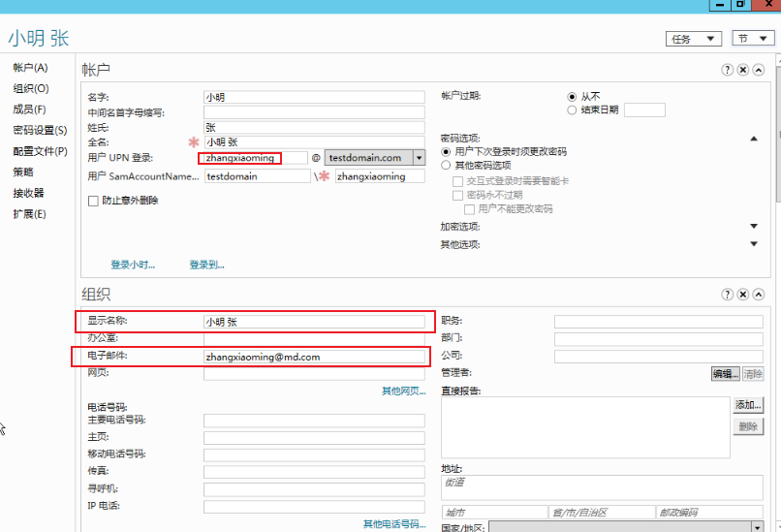Click the 清除 manager button

[753, 374]
